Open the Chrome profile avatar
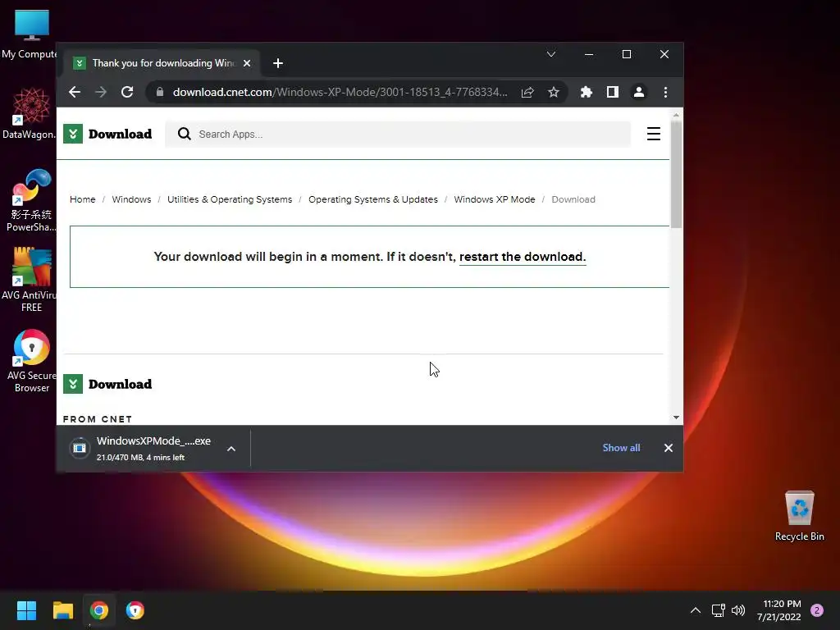 [x=638, y=92]
